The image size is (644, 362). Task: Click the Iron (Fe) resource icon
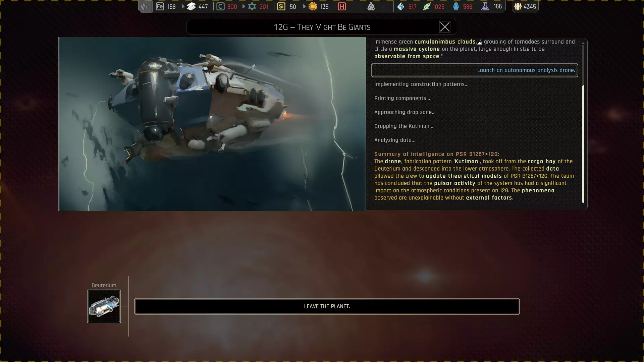tap(160, 6)
